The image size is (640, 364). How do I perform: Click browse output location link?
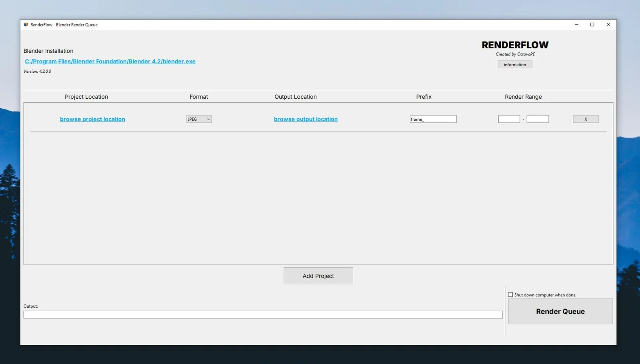tap(306, 119)
